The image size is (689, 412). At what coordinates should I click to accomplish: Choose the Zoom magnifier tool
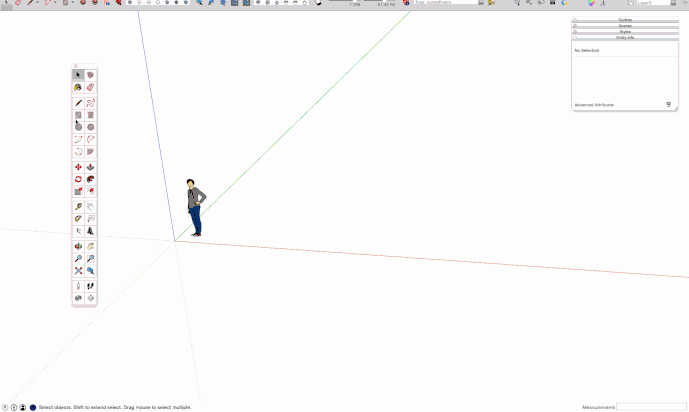point(78,259)
